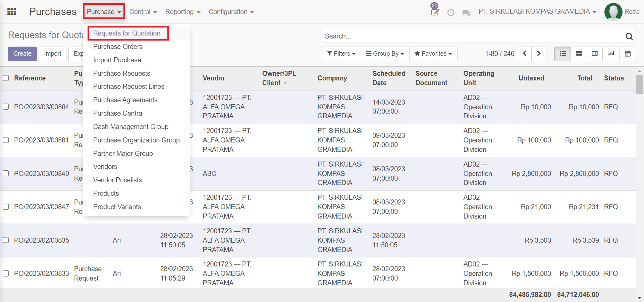The width and height of the screenshot is (644, 302).
Task: Click the Import button
Action: pyautogui.click(x=53, y=54)
